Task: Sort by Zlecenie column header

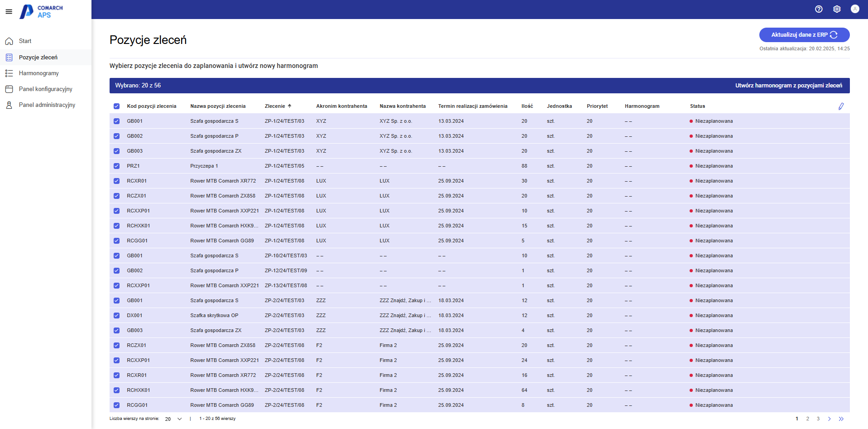Action: 275,106
